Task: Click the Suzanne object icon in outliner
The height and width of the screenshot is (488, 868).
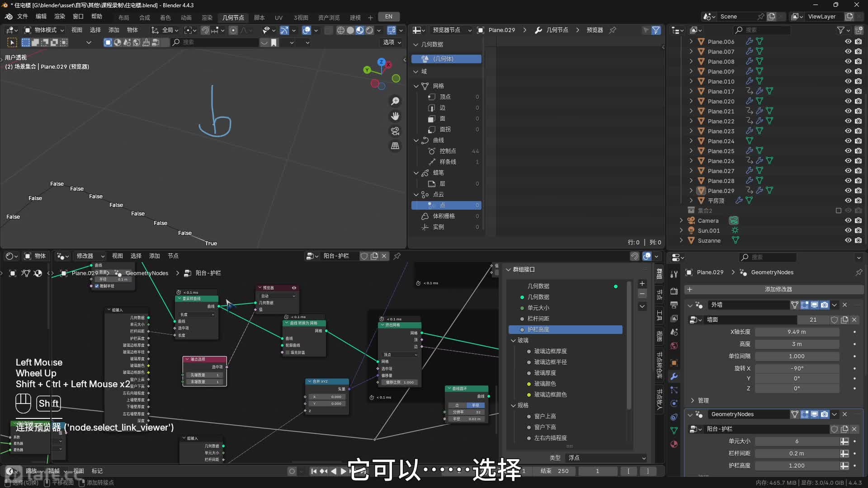Action: 691,241
